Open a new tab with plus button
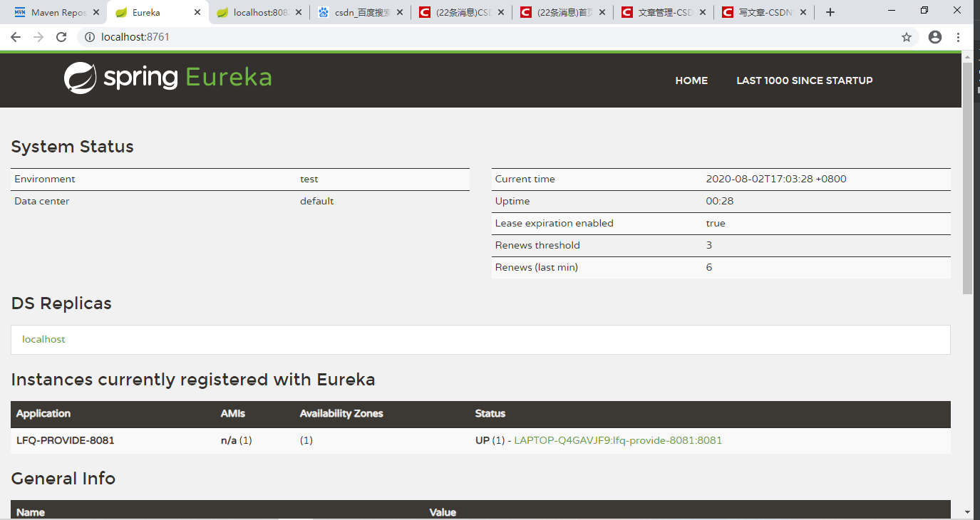980x520 pixels. [x=830, y=12]
